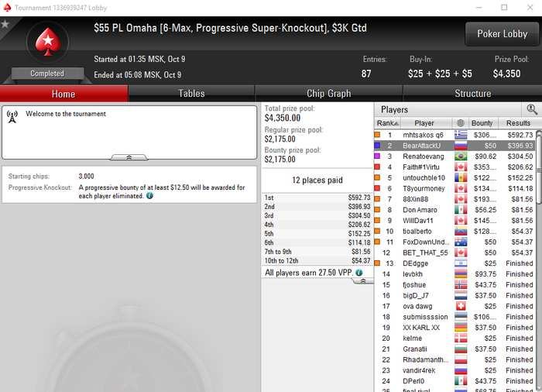The height and width of the screenshot is (392, 542).
Task: Switch to the Tables tab
Action: [191, 94]
